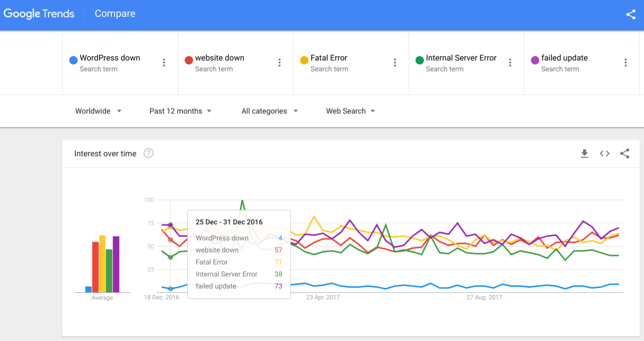Click the share icon in the blue header
The height and width of the screenshot is (341, 644).
tap(631, 14)
